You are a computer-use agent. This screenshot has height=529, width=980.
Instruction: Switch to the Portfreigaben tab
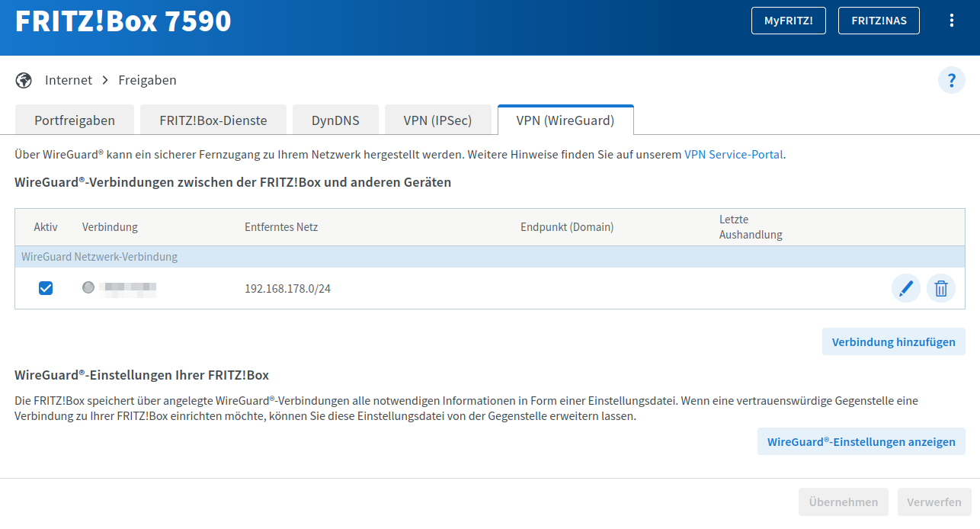click(x=75, y=120)
